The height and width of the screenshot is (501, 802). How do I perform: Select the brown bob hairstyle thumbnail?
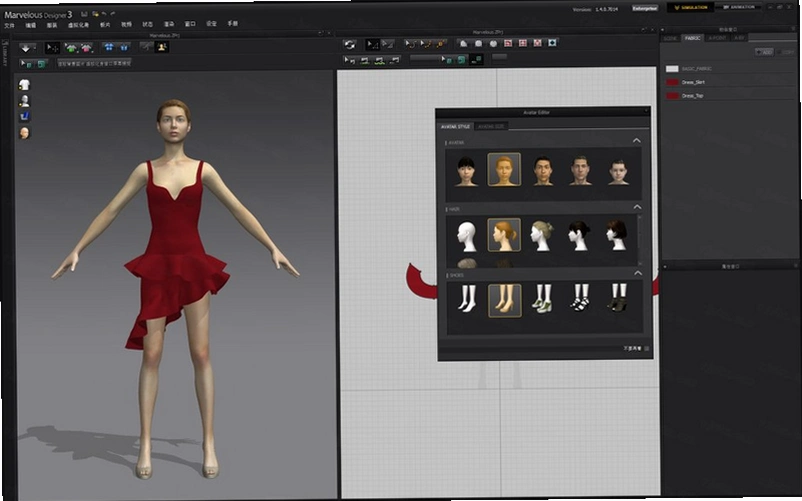tap(616, 236)
